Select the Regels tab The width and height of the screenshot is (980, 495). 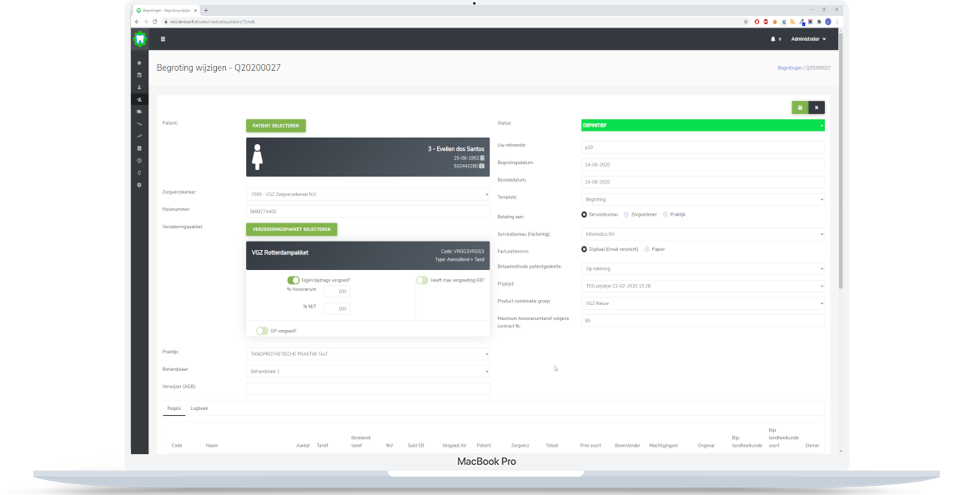click(174, 408)
